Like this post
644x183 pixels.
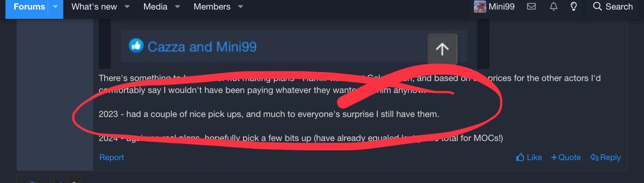pyautogui.click(x=529, y=157)
